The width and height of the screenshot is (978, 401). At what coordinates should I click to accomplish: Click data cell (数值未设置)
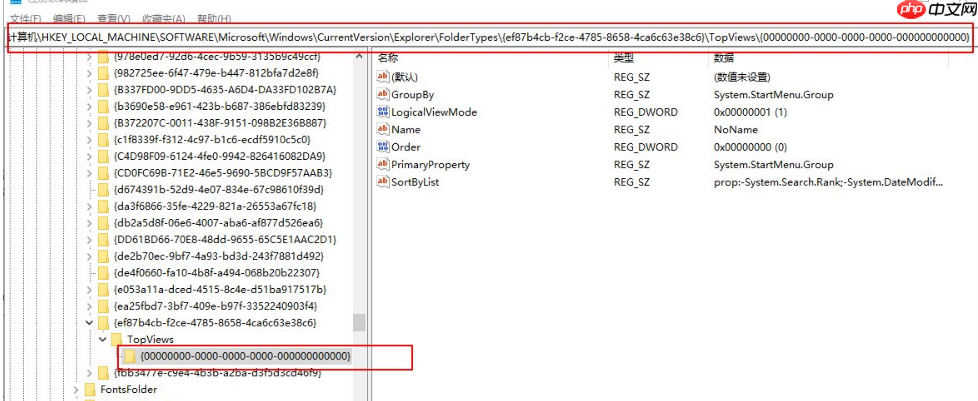coord(743,77)
